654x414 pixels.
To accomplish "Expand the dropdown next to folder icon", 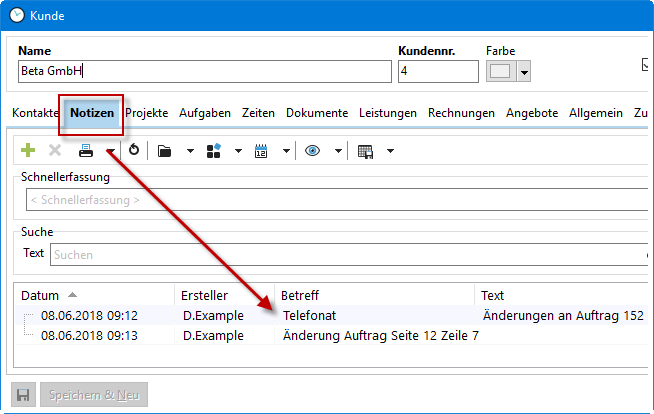I will [x=188, y=151].
